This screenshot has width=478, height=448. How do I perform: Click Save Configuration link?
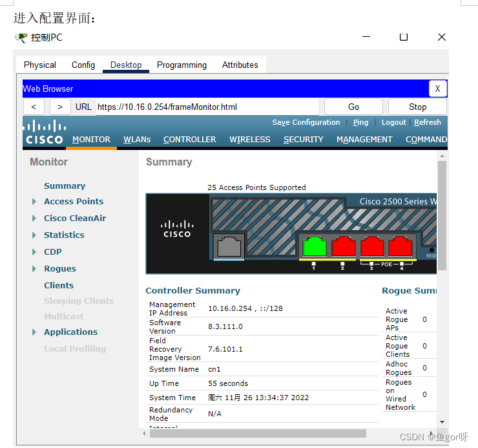coord(306,122)
